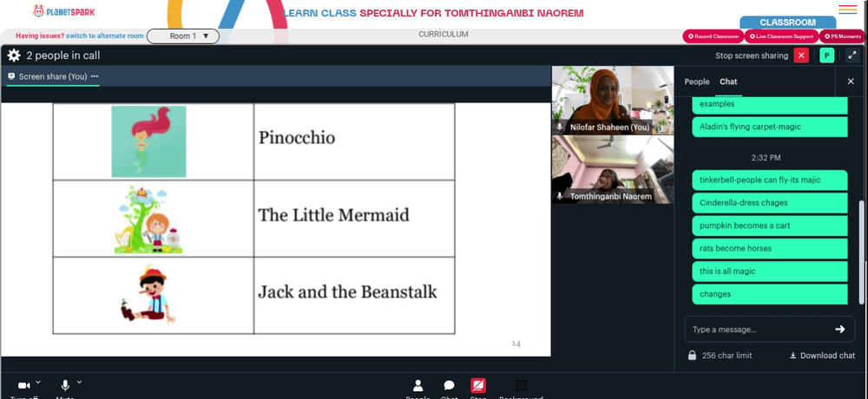Click the chat panel scrollbar
This screenshot has width=868, height=399.
(x=861, y=252)
